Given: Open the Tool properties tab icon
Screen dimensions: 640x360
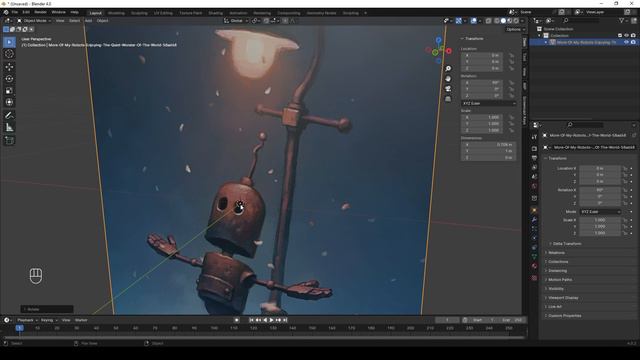Looking at the screenshot, I should [x=534, y=137].
